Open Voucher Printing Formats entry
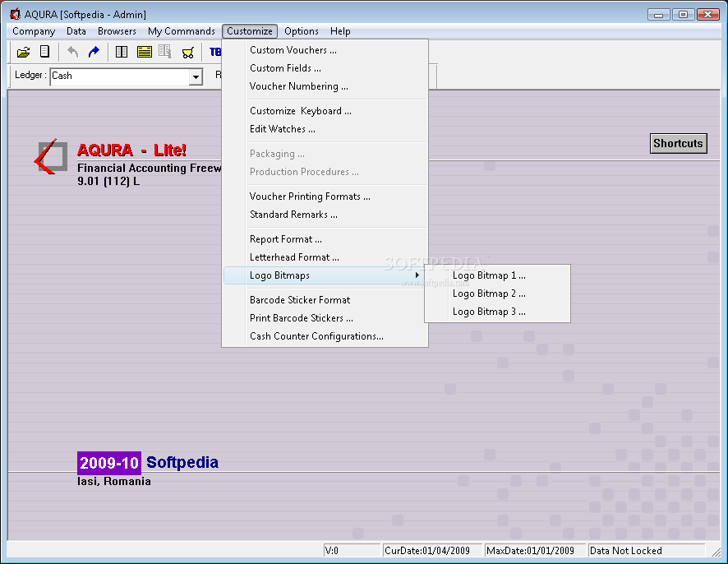The width and height of the screenshot is (728, 564). pos(325,196)
